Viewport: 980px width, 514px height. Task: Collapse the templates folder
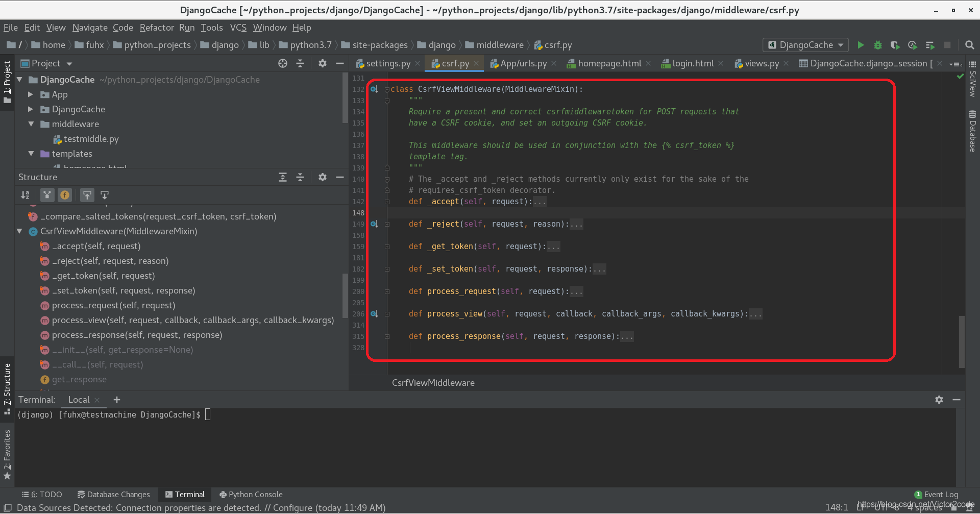click(x=31, y=154)
